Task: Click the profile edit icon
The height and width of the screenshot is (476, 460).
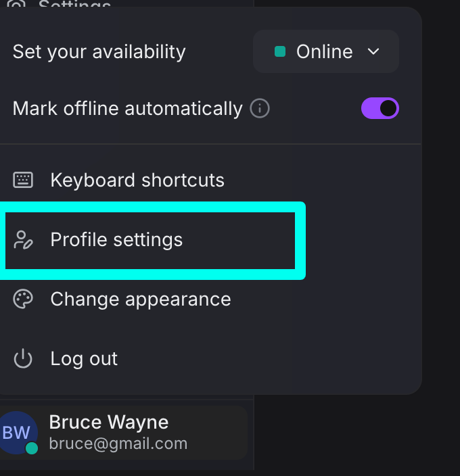Action: (x=23, y=240)
